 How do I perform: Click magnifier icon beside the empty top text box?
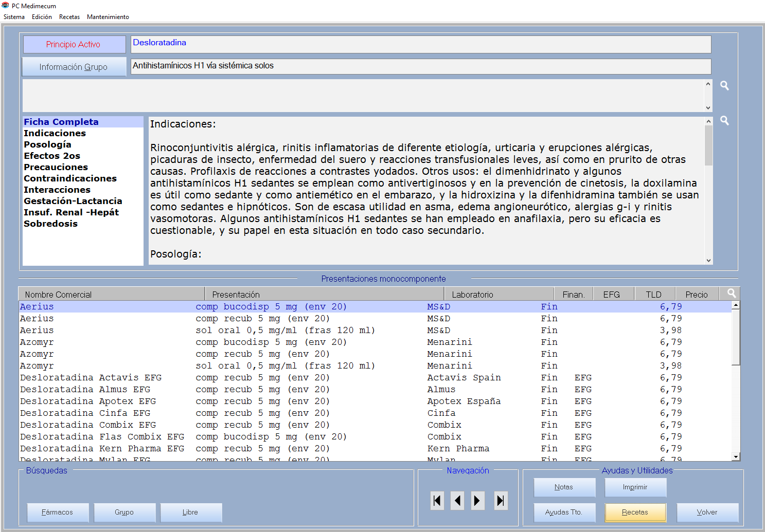click(x=724, y=86)
